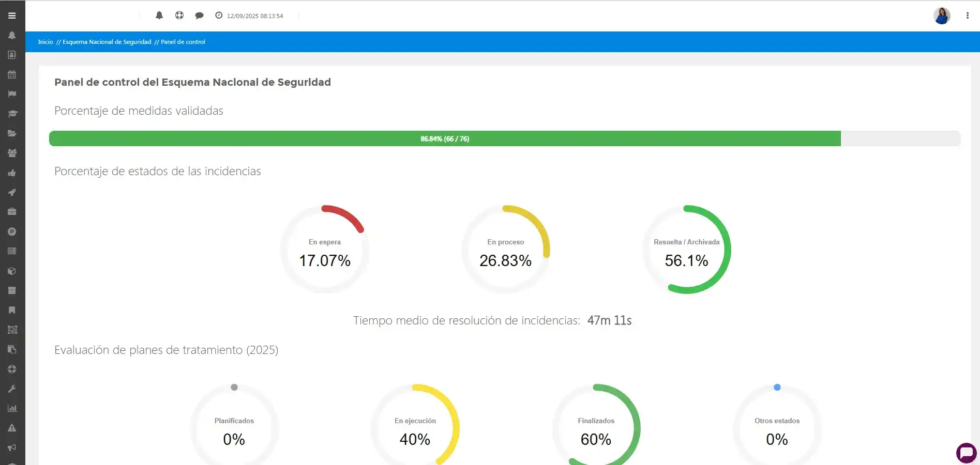Open the users group section from sidebar
980x465 pixels.
(x=12, y=153)
